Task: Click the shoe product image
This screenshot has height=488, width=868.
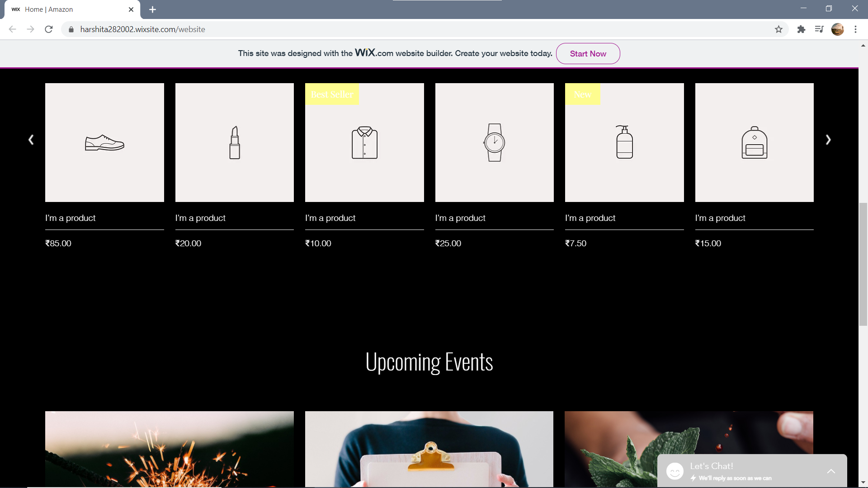Action: coord(104,142)
